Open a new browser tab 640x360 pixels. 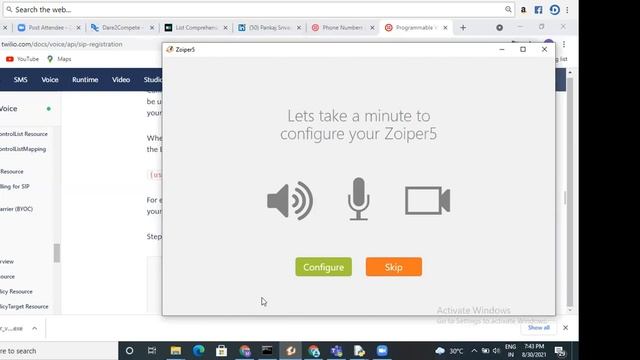[463, 28]
